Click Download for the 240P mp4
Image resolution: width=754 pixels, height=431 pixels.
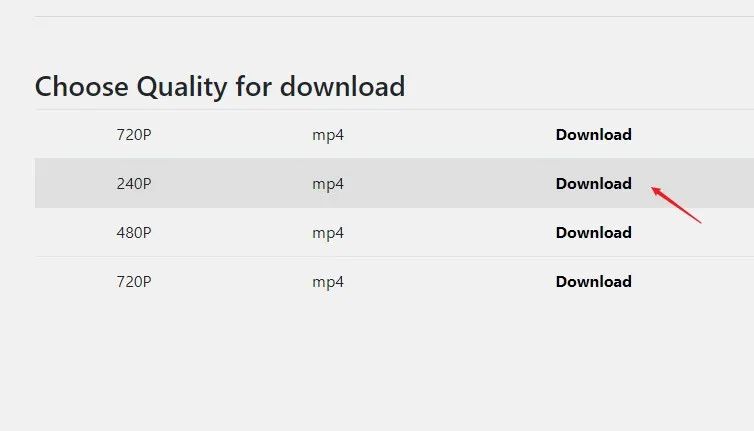click(x=593, y=183)
